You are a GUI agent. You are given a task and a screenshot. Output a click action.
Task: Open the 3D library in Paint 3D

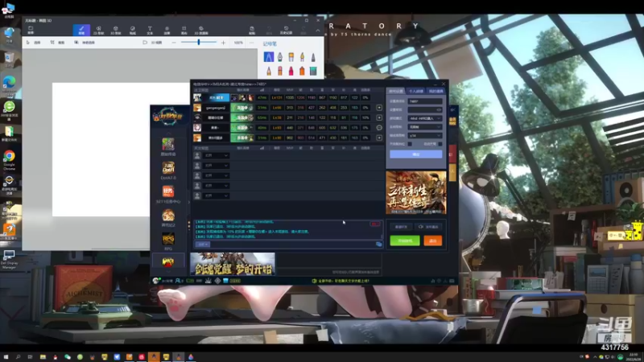click(200, 30)
